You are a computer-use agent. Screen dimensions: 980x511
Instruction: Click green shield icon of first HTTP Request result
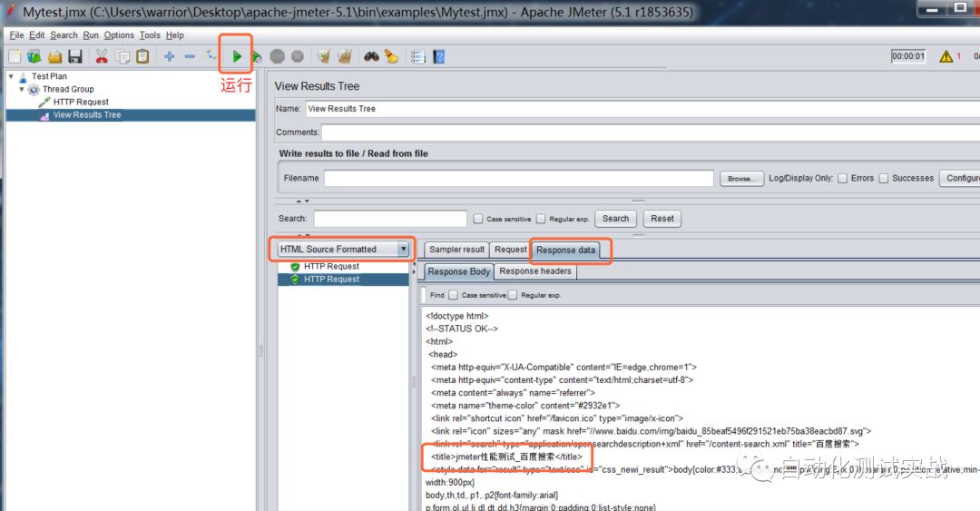pos(295,267)
